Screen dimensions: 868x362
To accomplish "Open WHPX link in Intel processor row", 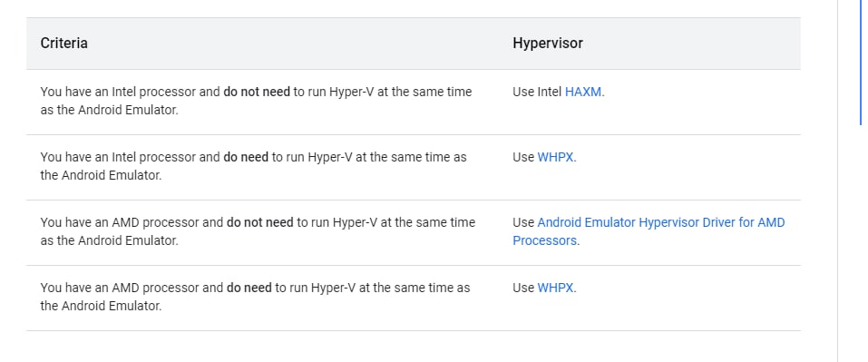I will click(555, 157).
